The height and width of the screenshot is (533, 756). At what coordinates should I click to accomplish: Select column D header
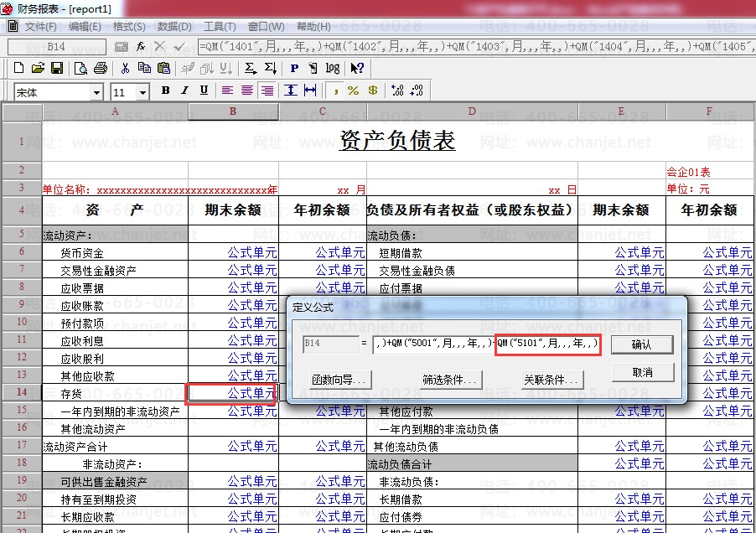[472, 111]
